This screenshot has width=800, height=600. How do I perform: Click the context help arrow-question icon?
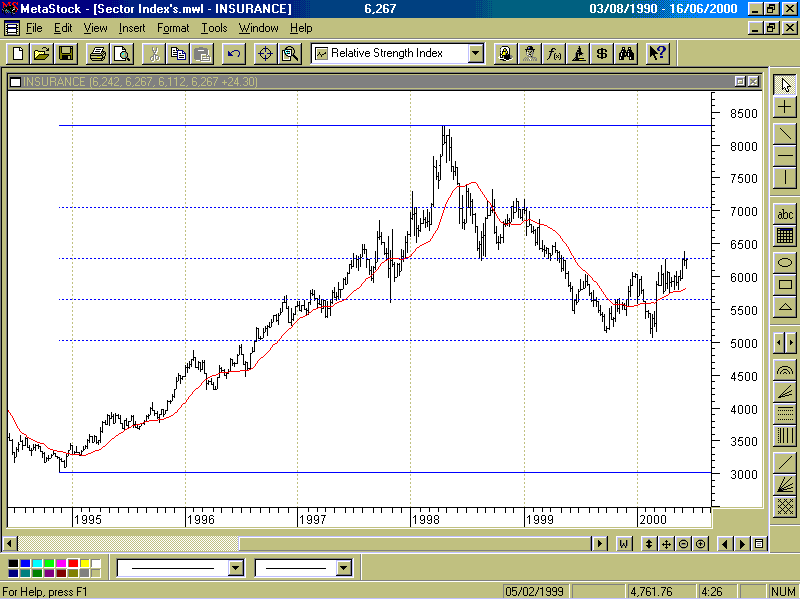pos(658,54)
